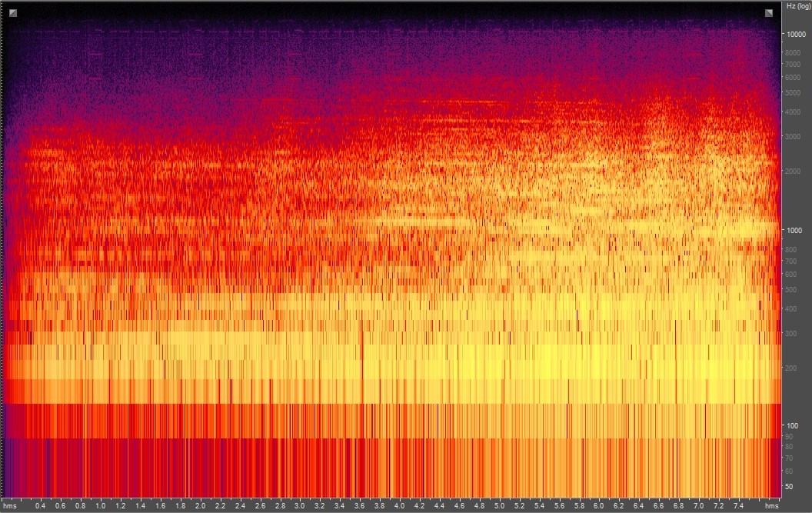Click the 5.0 second timeline marker

[x=499, y=506]
